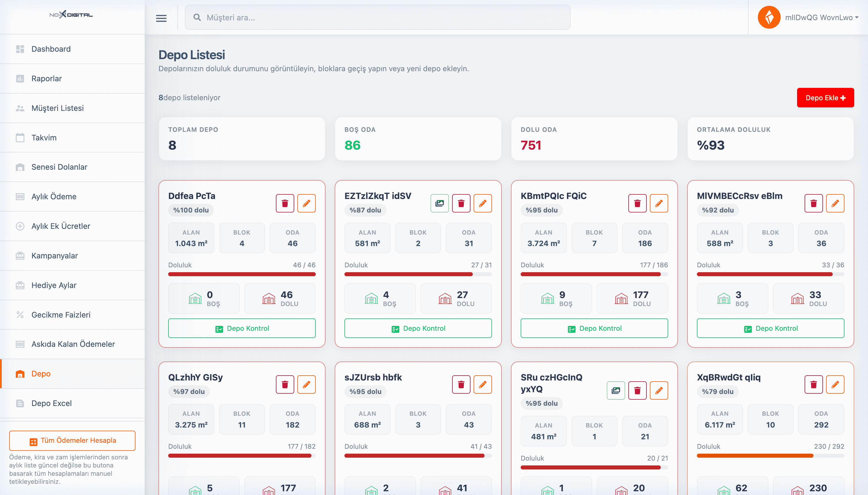This screenshot has width=868, height=495.
Task: Focus the Müşteri ara search field
Action: coord(377,17)
